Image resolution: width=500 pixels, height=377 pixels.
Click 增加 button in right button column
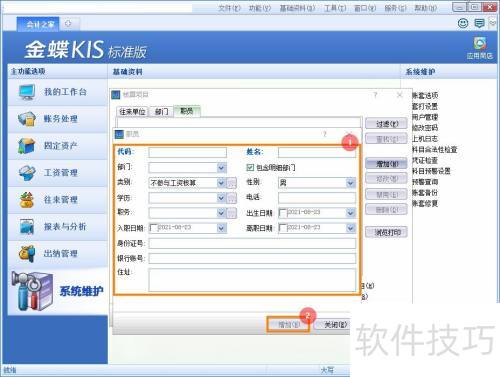click(387, 164)
